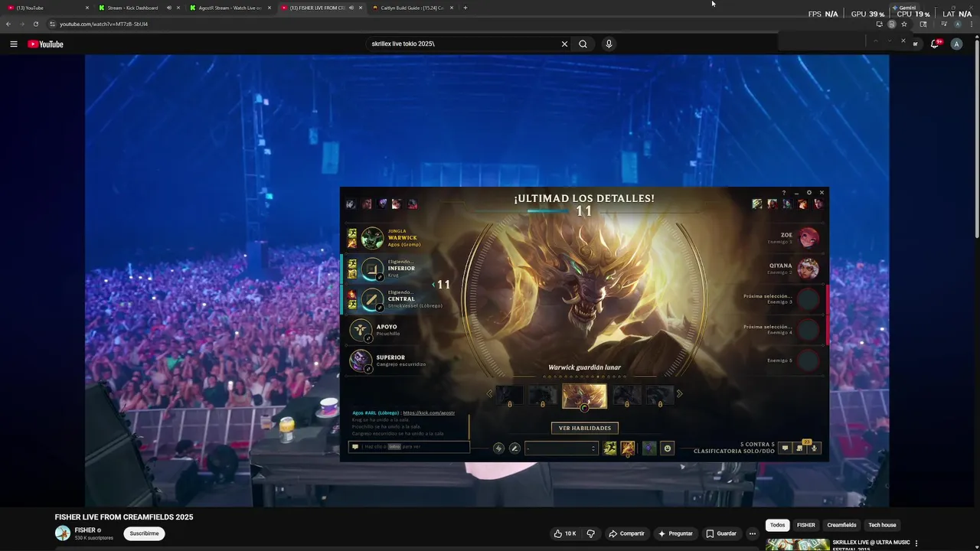This screenshot has width=980, height=551.
Task: Click the League chat input field
Action: 409,447
